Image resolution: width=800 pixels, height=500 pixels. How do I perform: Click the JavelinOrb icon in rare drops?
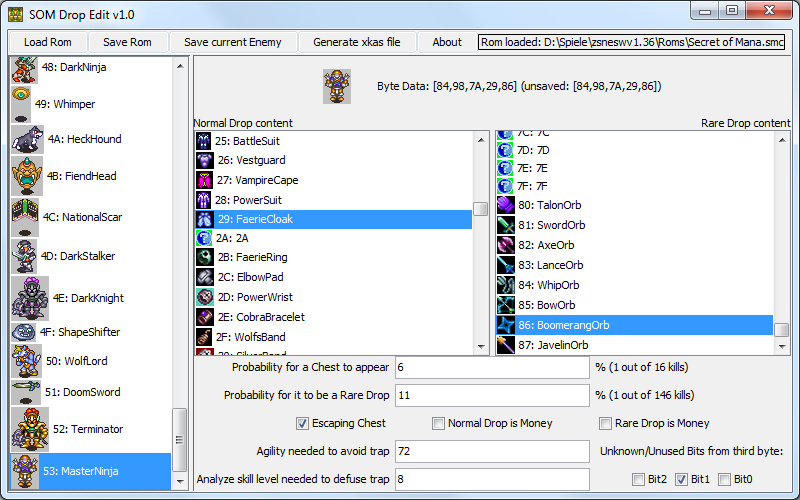tap(506, 345)
